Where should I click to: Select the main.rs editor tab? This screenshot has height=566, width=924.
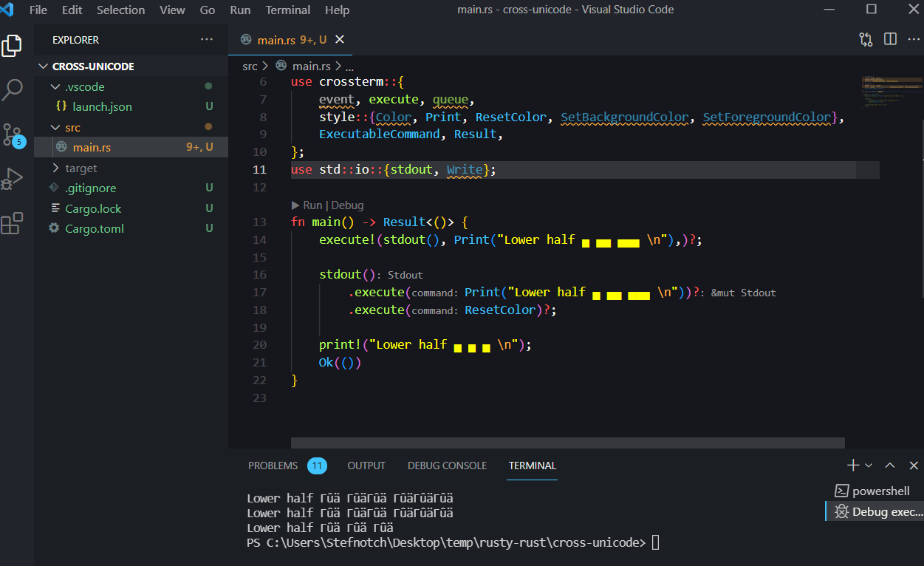pyautogui.click(x=291, y=40)
